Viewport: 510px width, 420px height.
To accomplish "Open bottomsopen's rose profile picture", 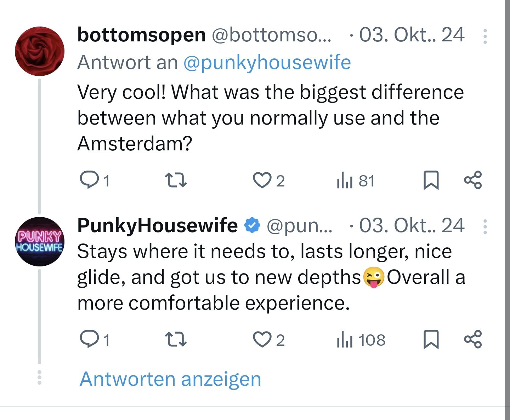I will click(40, 51).
